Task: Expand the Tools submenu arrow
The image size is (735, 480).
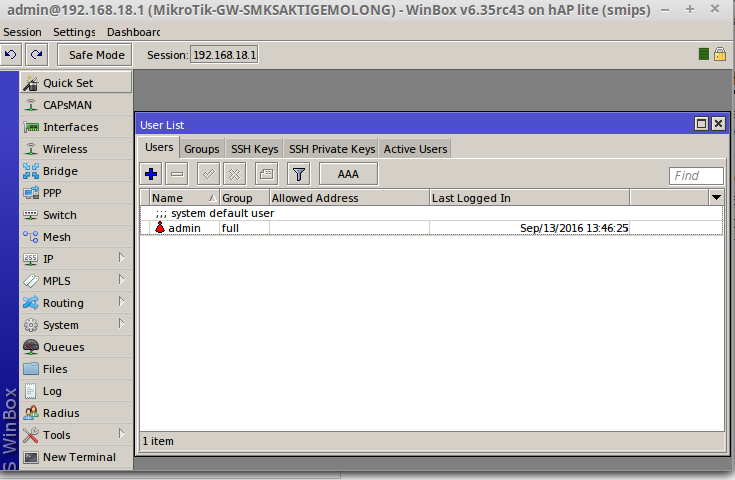Action: 121,434
